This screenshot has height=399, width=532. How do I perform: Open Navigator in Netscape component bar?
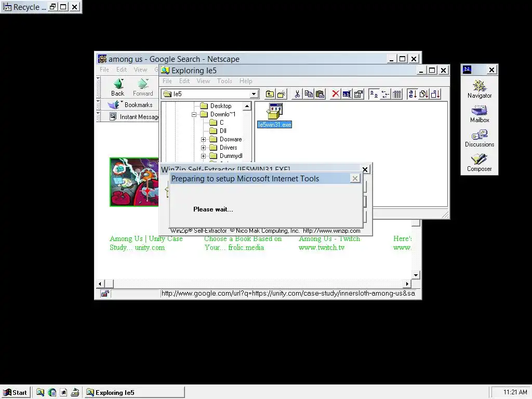[479, 89]
